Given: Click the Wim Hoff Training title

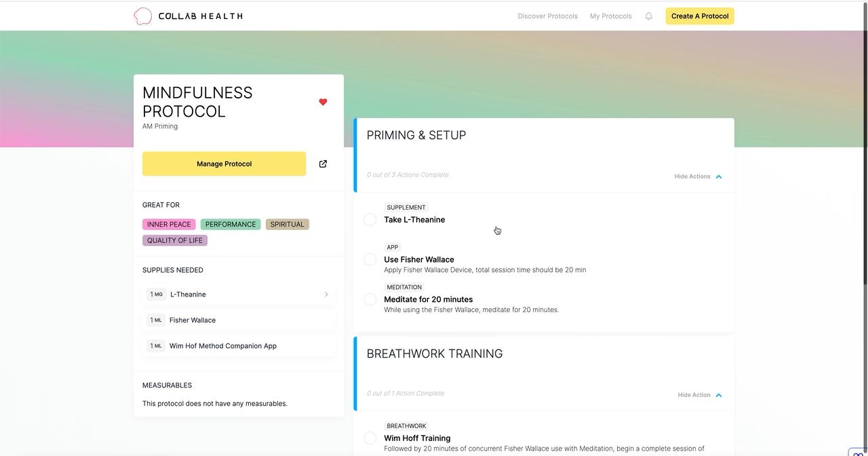Looking at the screenshot, I should [x=417, y=438].
